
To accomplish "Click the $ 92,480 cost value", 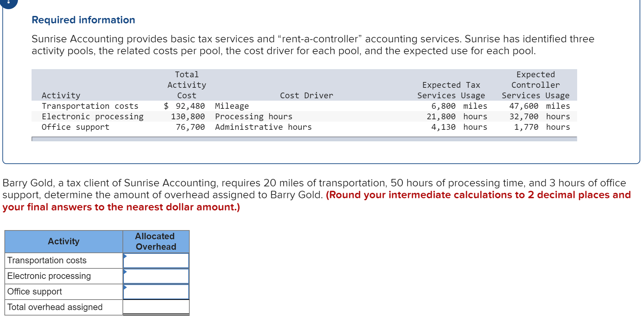I will [x=185, y=106].
